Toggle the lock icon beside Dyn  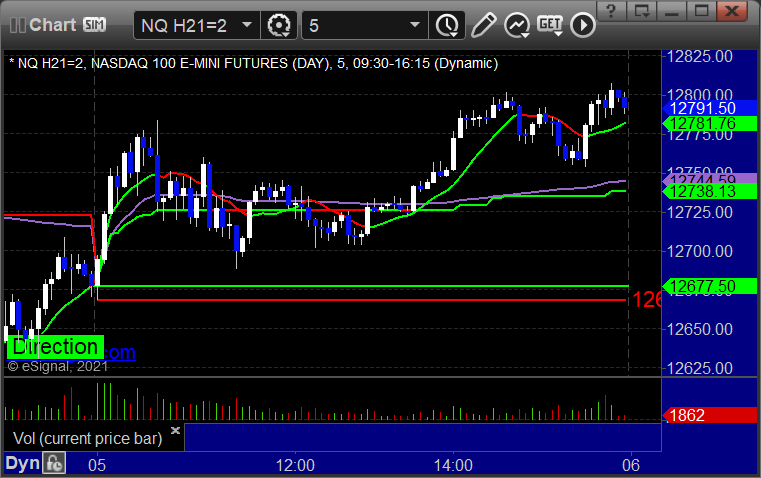coord(54,463)
